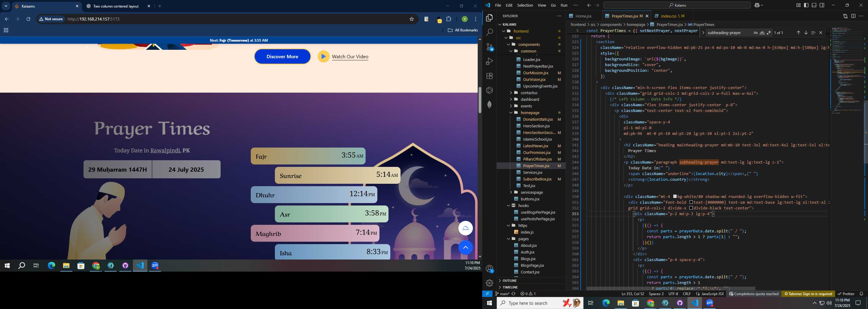Go to previous match in find widget
This screenshot has height=309, width=868.
(798, 33)
